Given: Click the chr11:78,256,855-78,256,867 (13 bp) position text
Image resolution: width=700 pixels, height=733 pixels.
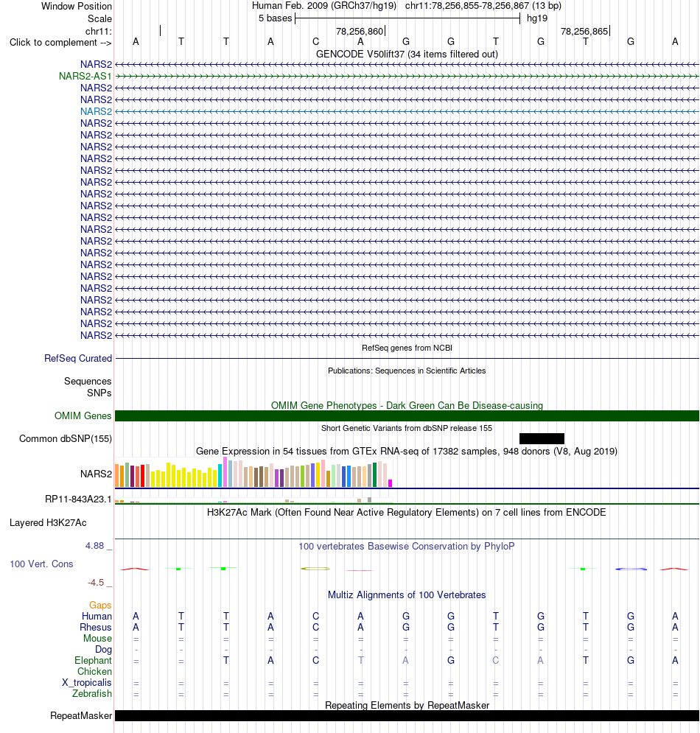Looking at the screenshot, I should [x=483, y=6].
